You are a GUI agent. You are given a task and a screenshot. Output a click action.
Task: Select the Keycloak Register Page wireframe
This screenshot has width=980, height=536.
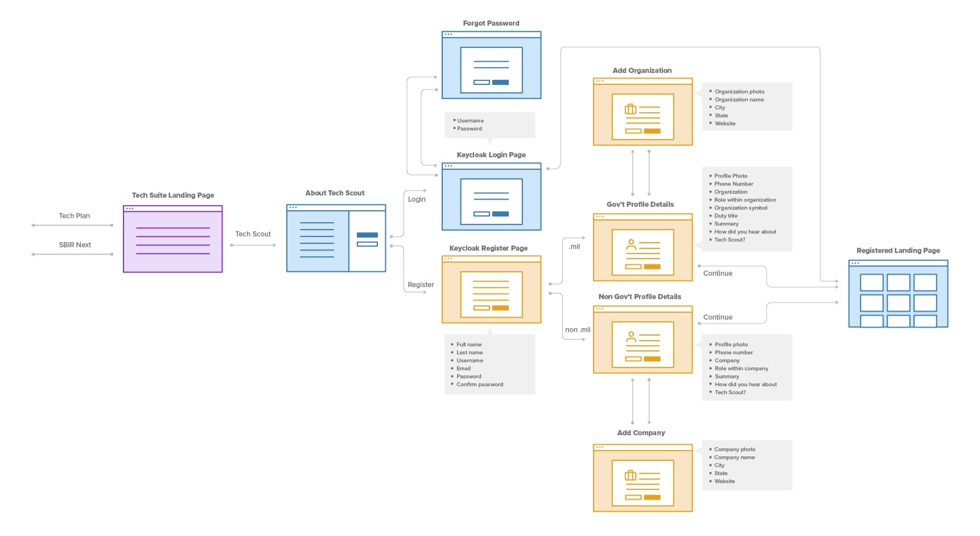(492, 289)
